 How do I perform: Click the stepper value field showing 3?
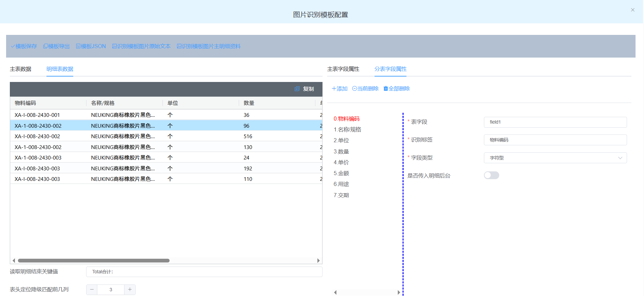point(111,290)
